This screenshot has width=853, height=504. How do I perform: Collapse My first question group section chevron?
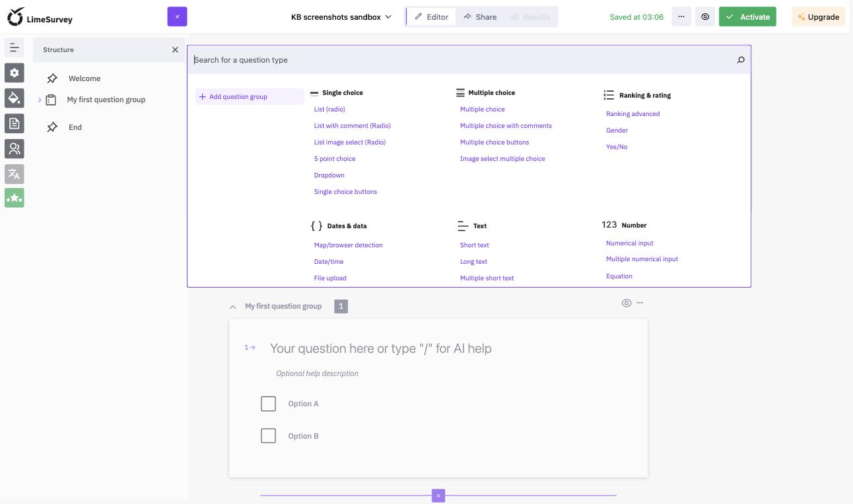(x=232, y=307)
